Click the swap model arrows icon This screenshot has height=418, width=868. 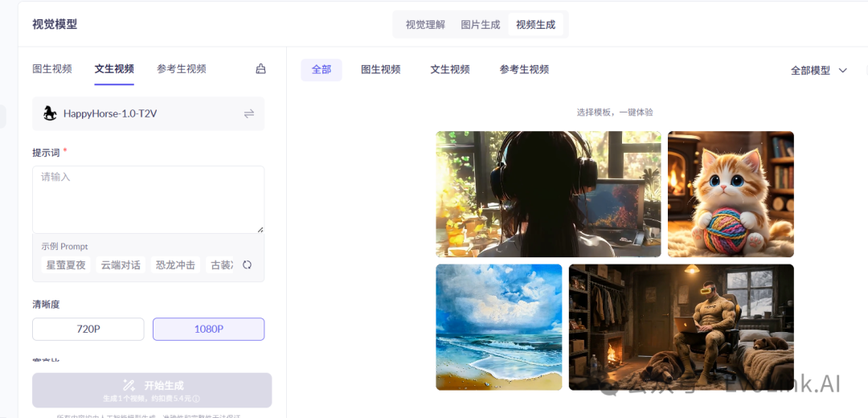[249, 114]
